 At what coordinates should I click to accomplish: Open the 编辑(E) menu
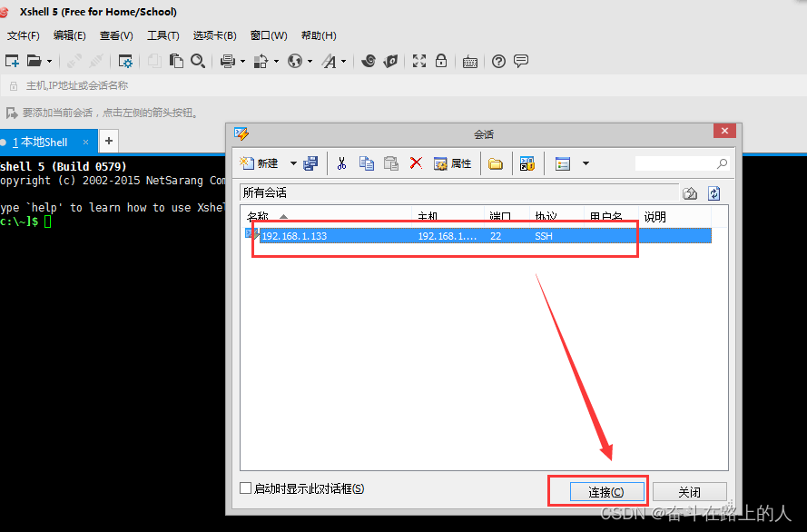point(70,35)
